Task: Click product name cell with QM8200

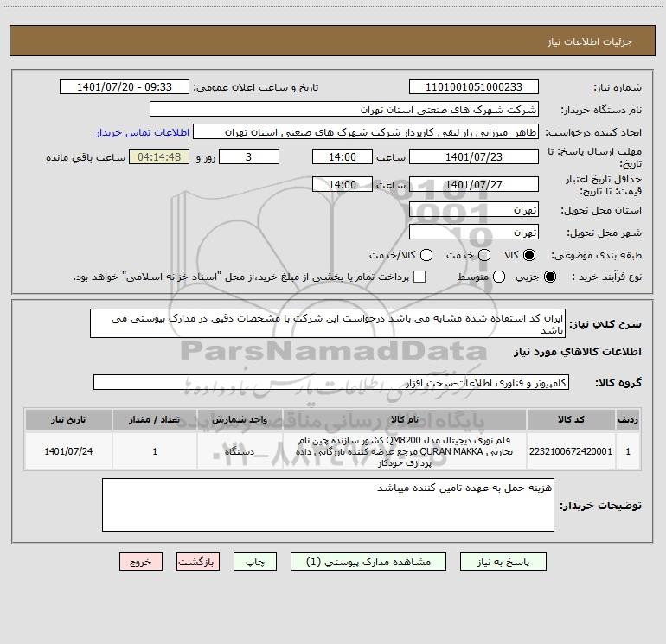Action: click(x=405, y=451)
